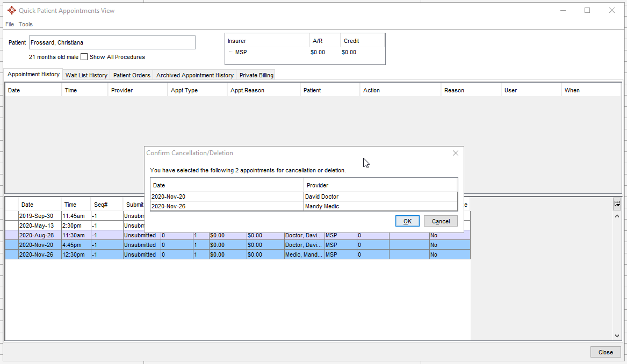Open the Patient Orders tab
Image resolution: width=627 pixels, height=364 pixels.
click(132, 75)
